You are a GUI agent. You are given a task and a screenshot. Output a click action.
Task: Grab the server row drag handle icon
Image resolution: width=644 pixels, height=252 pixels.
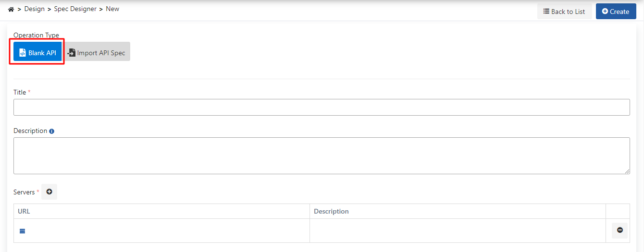[x=22, y=231]
